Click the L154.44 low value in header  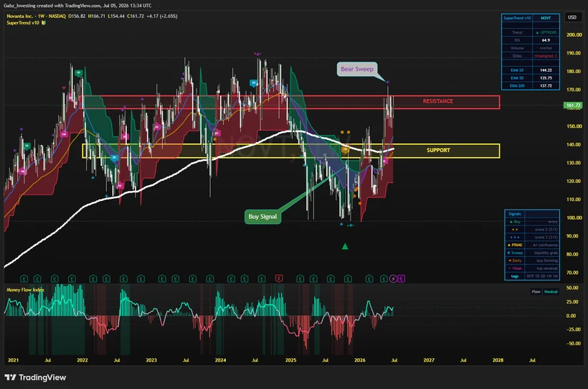[x=116, y=16]
